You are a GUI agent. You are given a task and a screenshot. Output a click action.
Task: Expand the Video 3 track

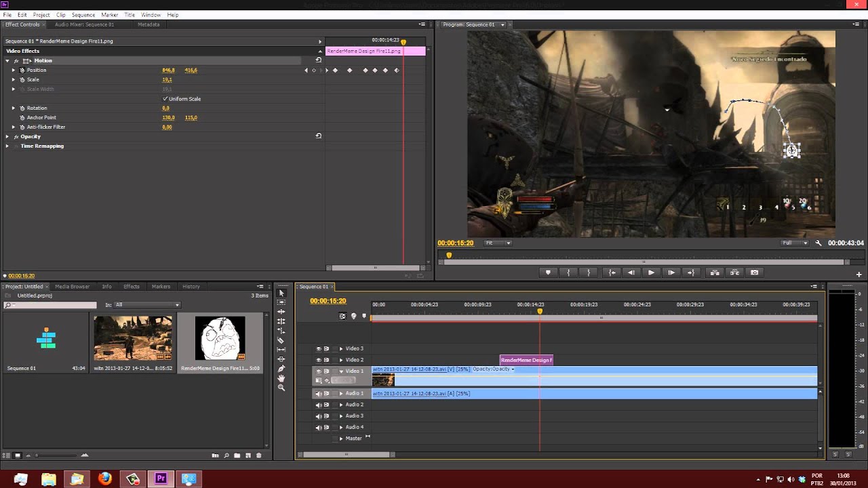(341, 348)
